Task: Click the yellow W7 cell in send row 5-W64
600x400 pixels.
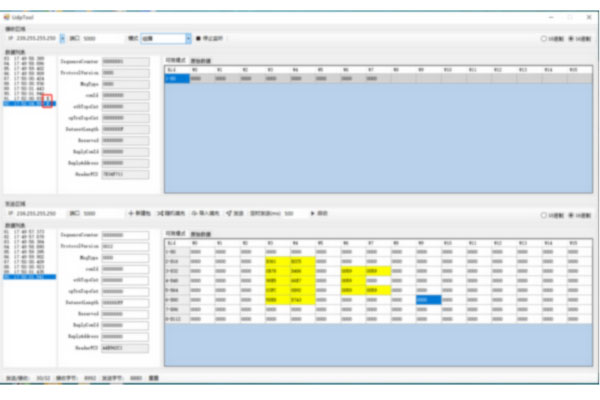Action: [x=378, y=290]
